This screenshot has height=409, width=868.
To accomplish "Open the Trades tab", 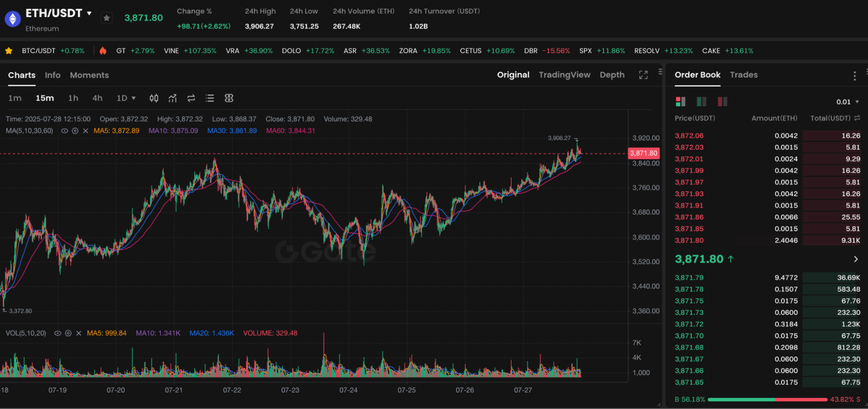I will [743, 75].
